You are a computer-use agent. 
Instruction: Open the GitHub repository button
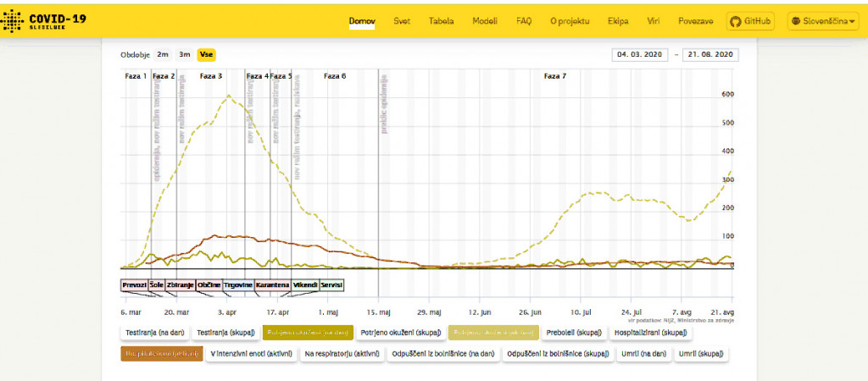[750, 21]
